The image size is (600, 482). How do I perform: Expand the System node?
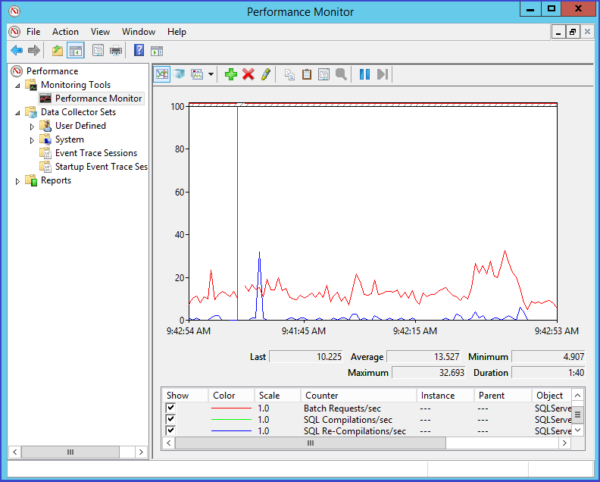point(32,140)
